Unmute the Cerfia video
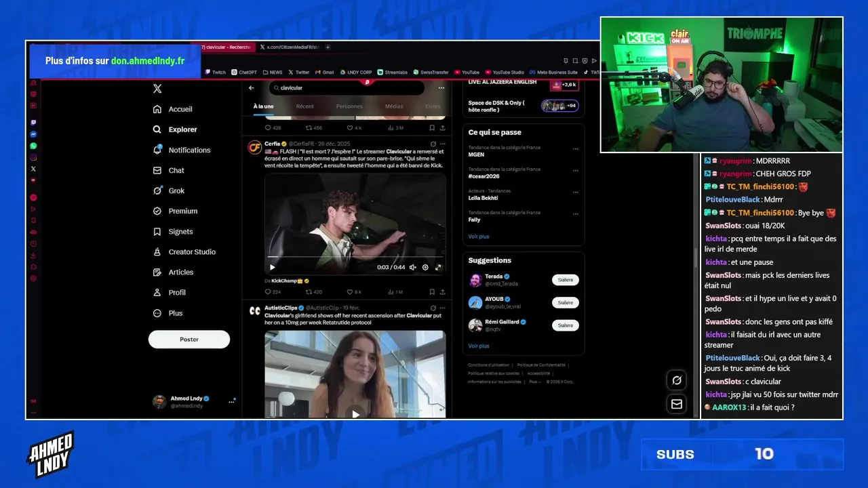 click(413, 267)
